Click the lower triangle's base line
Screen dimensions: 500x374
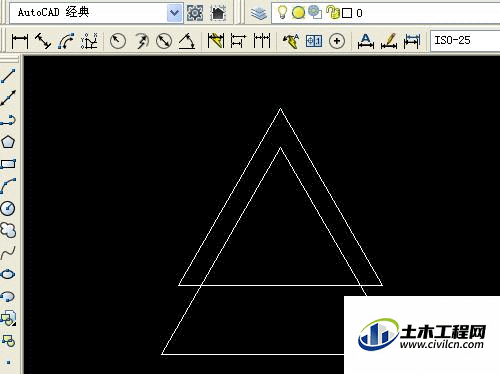click(253, 354)
